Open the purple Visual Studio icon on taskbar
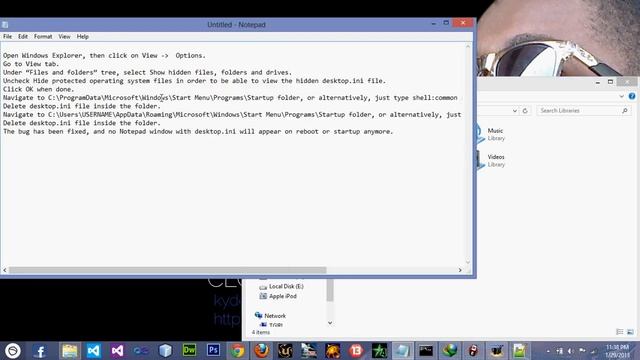 tap(117, 351)
